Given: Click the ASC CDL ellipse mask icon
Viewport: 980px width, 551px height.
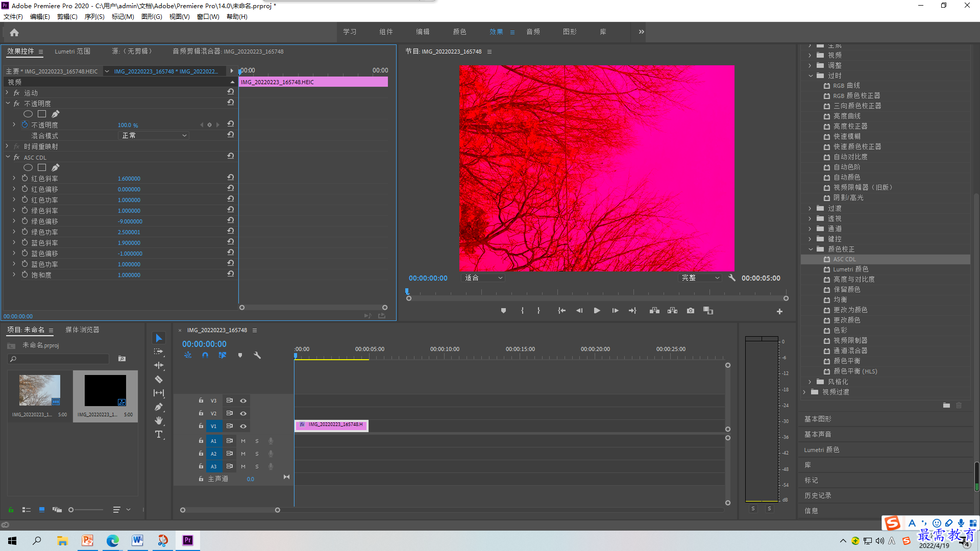Looking at the screenshot, I should pyautogui.click(x=28, y=167).
